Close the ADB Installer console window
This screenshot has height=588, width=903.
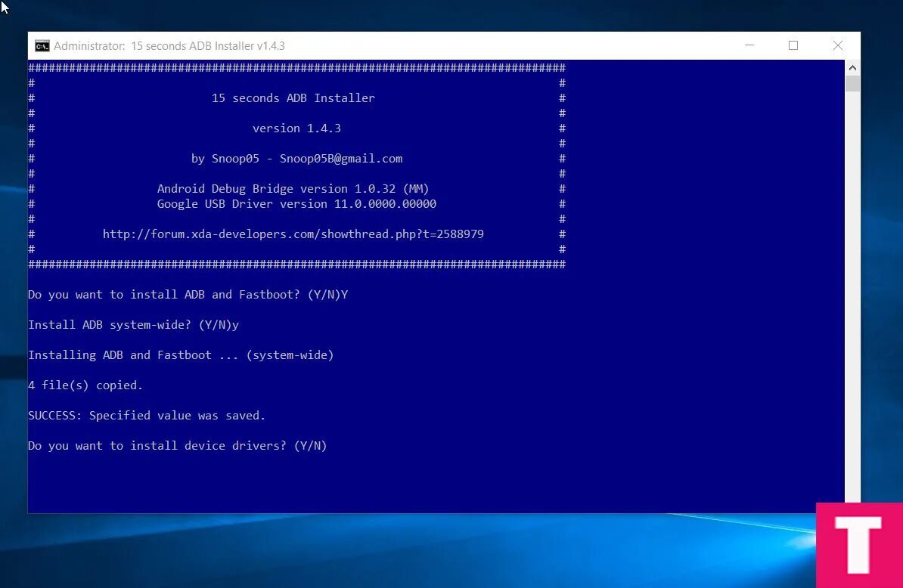838,45
